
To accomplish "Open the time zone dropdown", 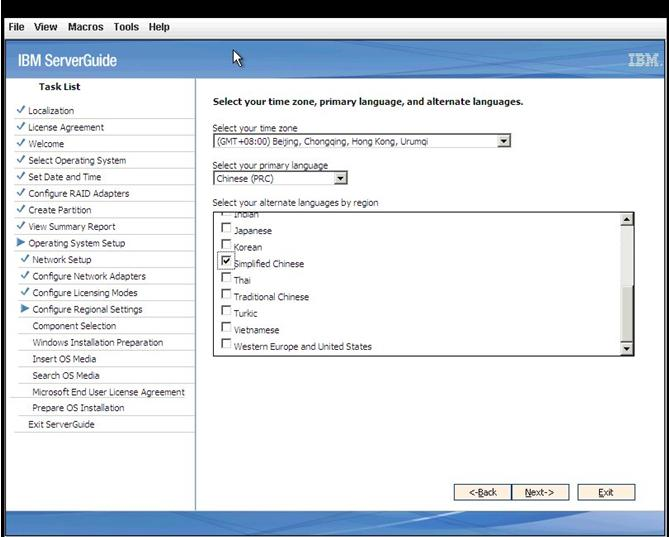I will tap(503, 141).
